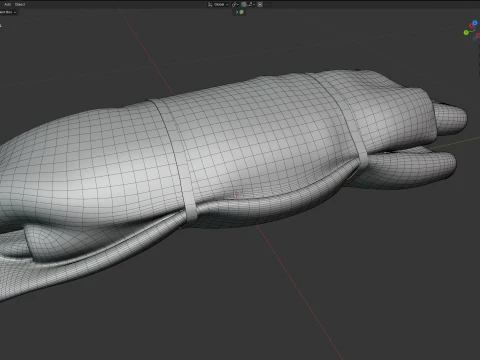Click the blue Z axis gizmo ball
This screenshot has width=480, height=360.
click(475, 23)
